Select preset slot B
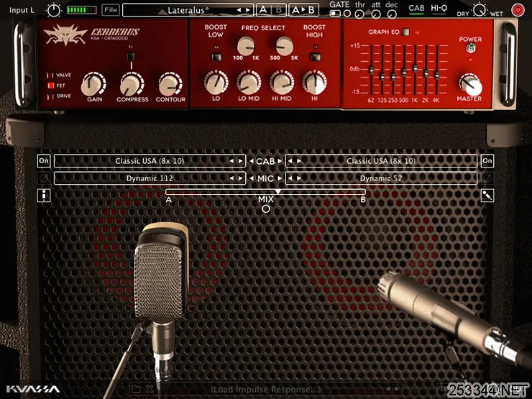Image resolution: width=532 pixels, height=399 pixels. (x=279, y=10)
